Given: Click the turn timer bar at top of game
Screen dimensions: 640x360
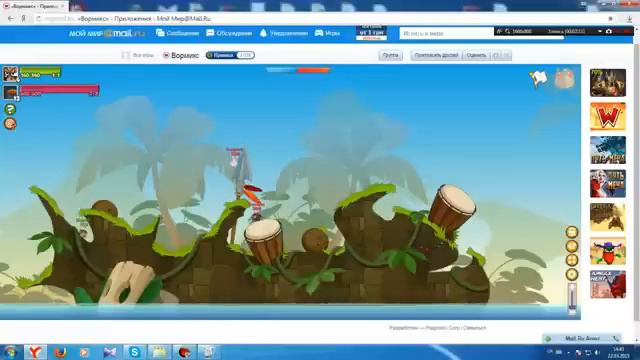Looking at the screenshot, I should point(298,70).
